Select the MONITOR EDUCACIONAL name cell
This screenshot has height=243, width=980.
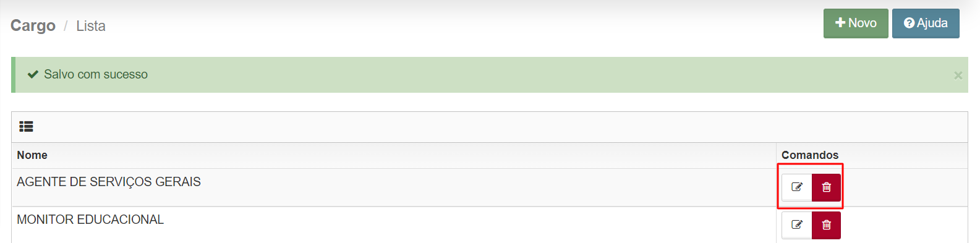(x=394, y=225)
